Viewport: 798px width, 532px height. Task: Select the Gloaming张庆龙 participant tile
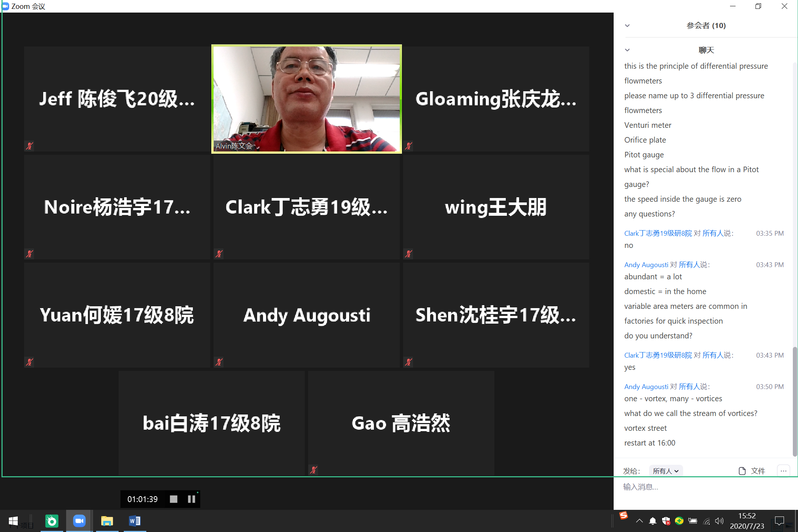click(x=496, y=99)
